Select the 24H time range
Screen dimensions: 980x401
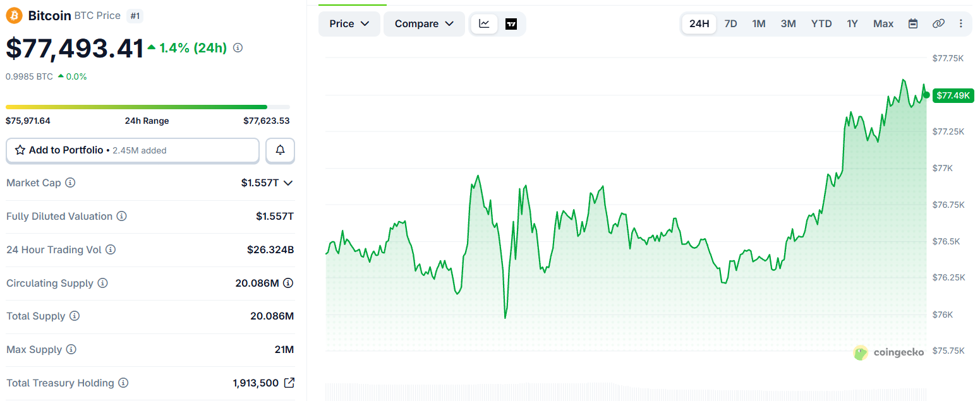point(699,24)
